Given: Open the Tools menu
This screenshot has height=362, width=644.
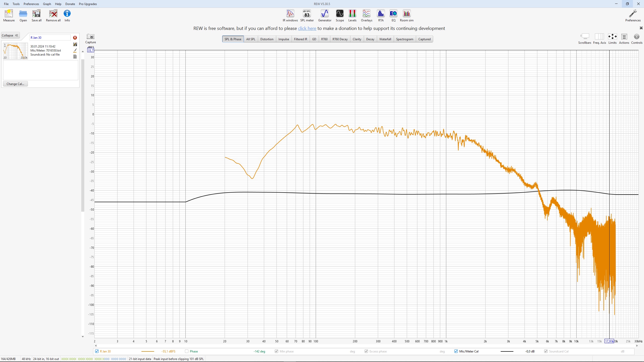Looking at the screenshot, I should tap(16, 4).
